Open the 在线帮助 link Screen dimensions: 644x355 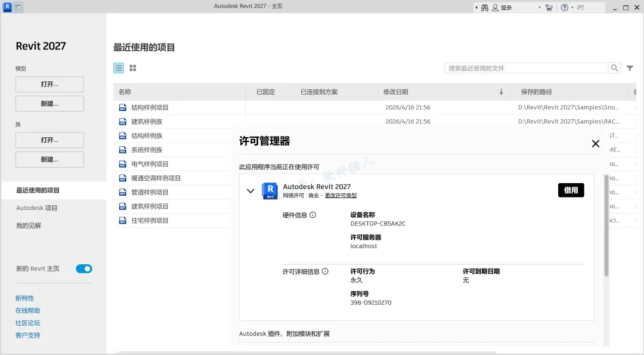pos(27,311)
